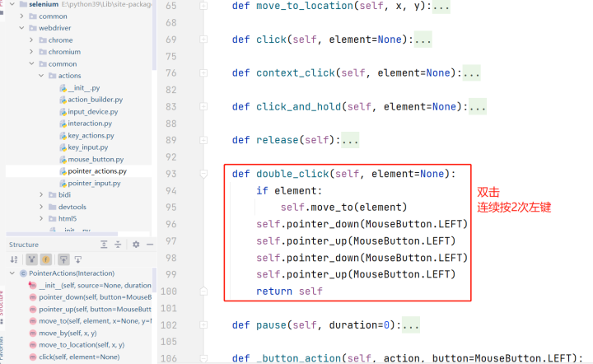Viewport: 593px width, 364px height.
Task: Jump to pointer_down method in Structure
Action: (x=95, y=297)
